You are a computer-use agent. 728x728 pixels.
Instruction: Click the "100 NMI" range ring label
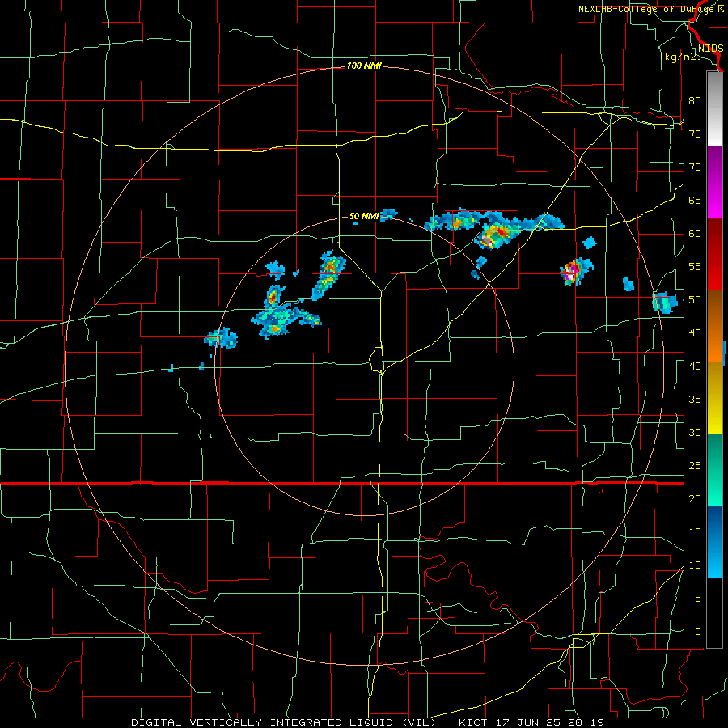pyautogui.click(x=364, y=66)
